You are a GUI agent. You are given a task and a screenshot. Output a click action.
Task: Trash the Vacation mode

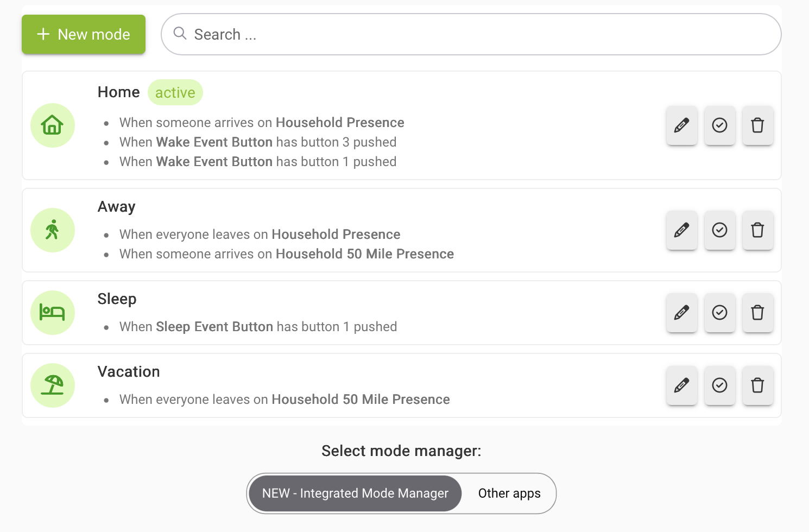click(x=757, y=385)
